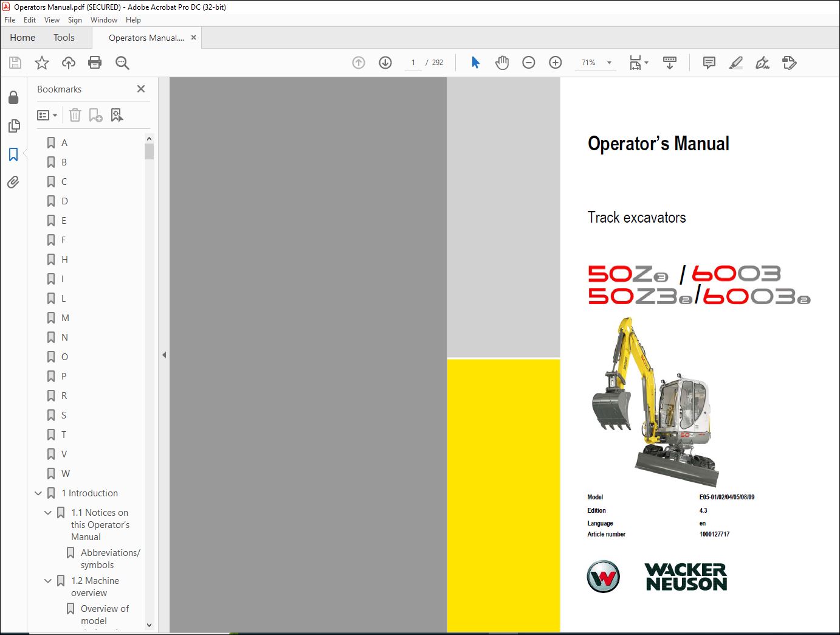
Task: Activate the Hand pan tool
Action: (502, 63)
